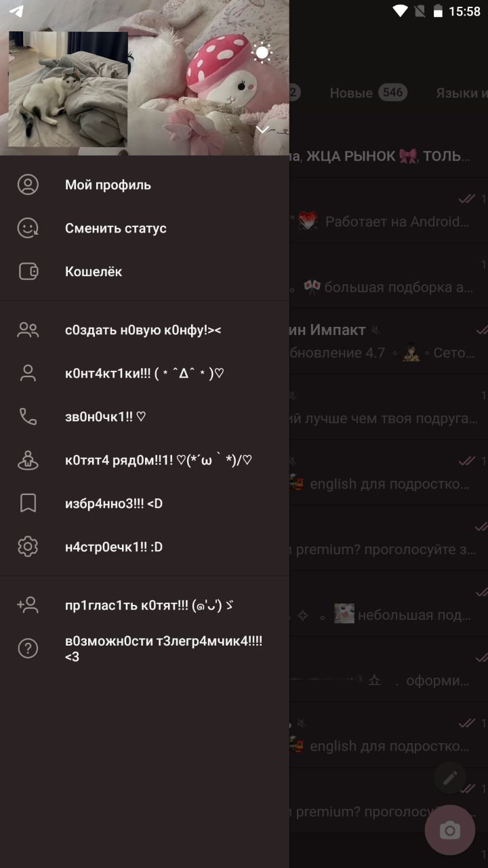Open Telegram features question mark icon
This screenshot has width=488, height=868.
(28, 648)
